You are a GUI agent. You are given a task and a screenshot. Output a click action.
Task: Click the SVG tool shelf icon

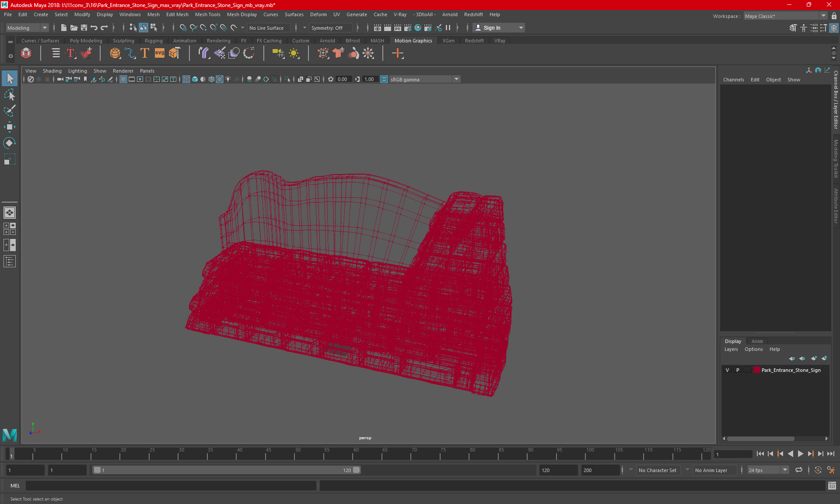click(160, 53)
